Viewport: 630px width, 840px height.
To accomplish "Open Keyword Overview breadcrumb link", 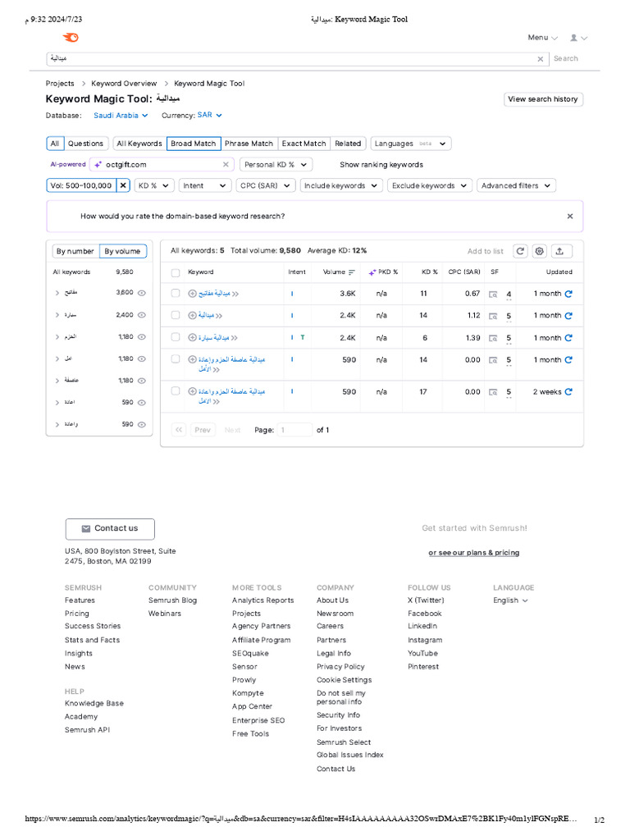I will [x=124, y=84].
